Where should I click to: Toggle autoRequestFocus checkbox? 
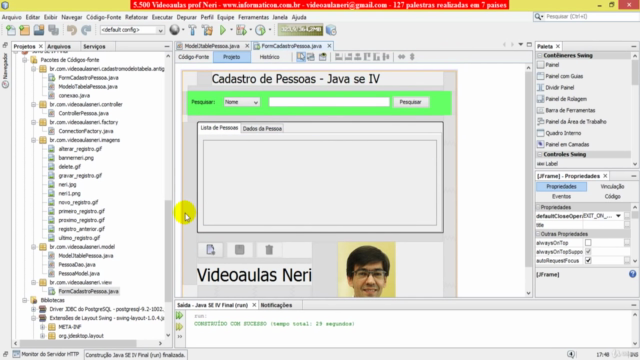click(588, 260)
